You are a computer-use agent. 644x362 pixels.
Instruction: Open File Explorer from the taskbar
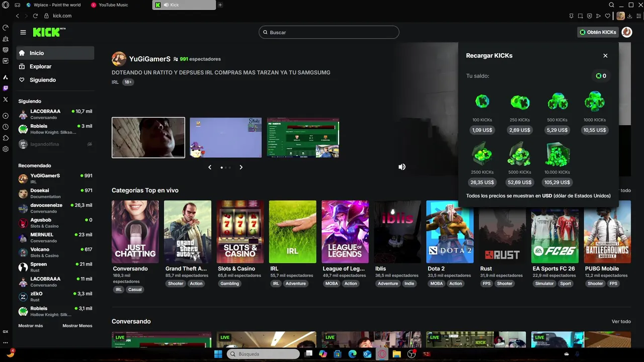pos(396,354)
